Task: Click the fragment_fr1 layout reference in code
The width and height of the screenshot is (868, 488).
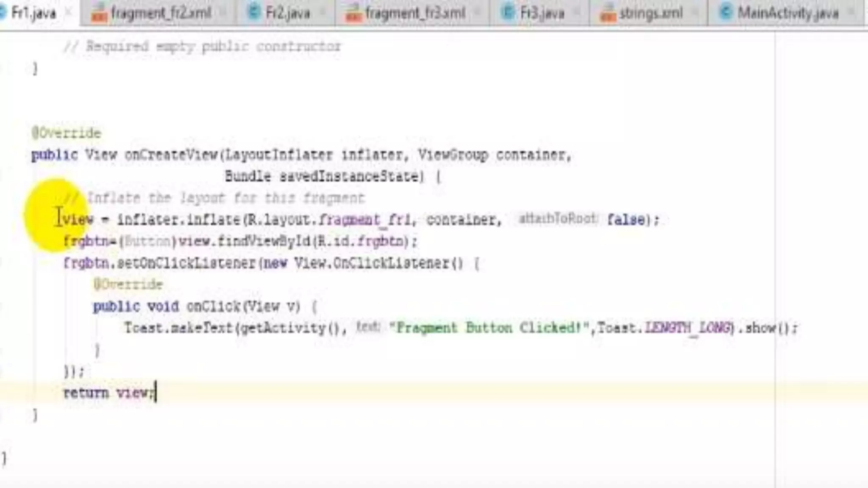Action: coord(364,219)
